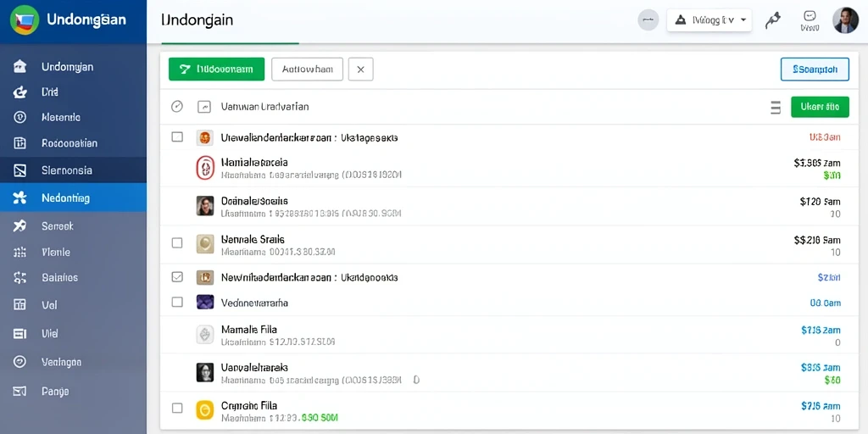The height and width of the screenshot is (434, 868).
Task: Tick the checkbox next to Namale Srails
Action: [177, 242]
